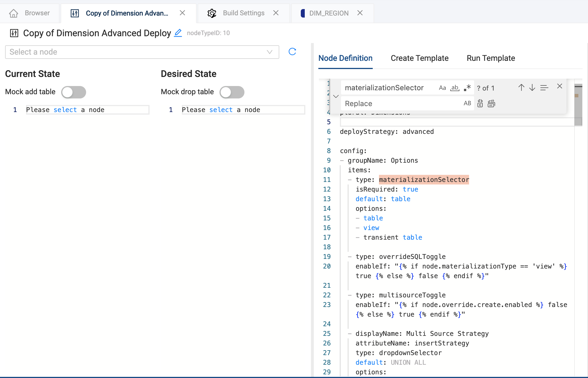Click the nodeTypeID: 10 label
Image resolution: width=588 pixels, height=378 pixels.
pyautogui.click(x=208, y=33)
